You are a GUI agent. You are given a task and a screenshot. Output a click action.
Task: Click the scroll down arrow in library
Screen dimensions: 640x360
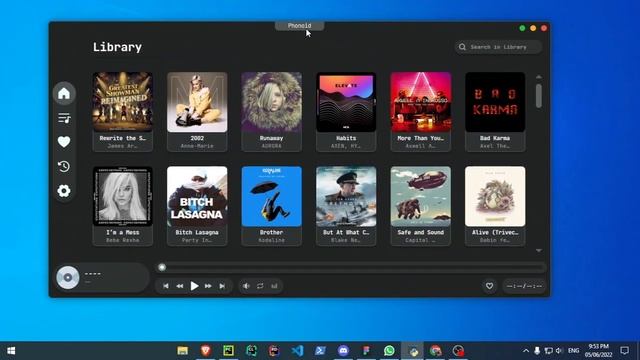539,250
